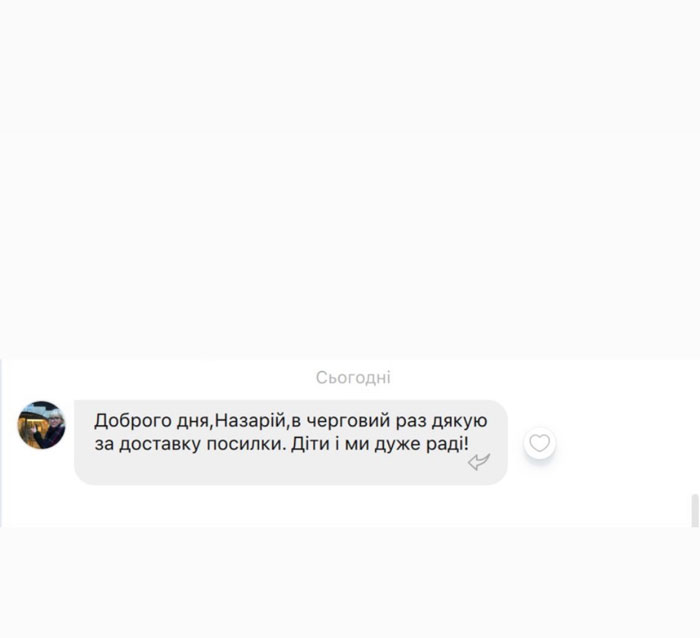Click the date separator above the message
Image resolution: width=700 pixels, height=638 pixels.
353,378
